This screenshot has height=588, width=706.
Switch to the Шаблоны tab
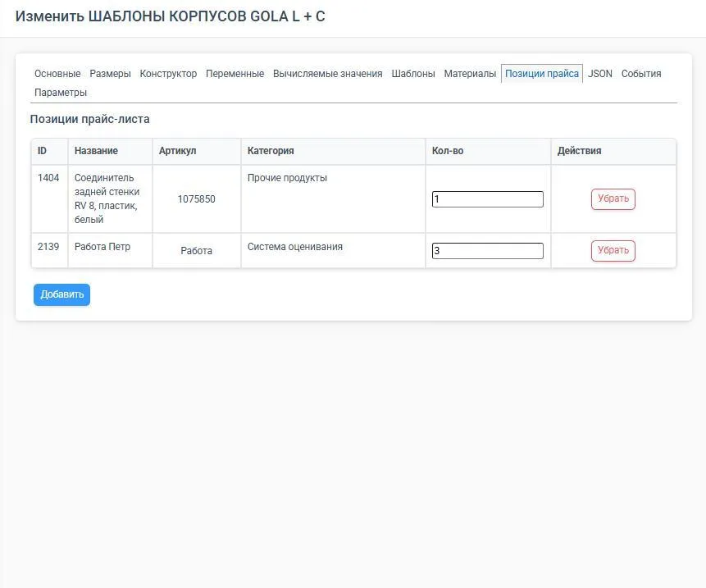coord(413,73)
